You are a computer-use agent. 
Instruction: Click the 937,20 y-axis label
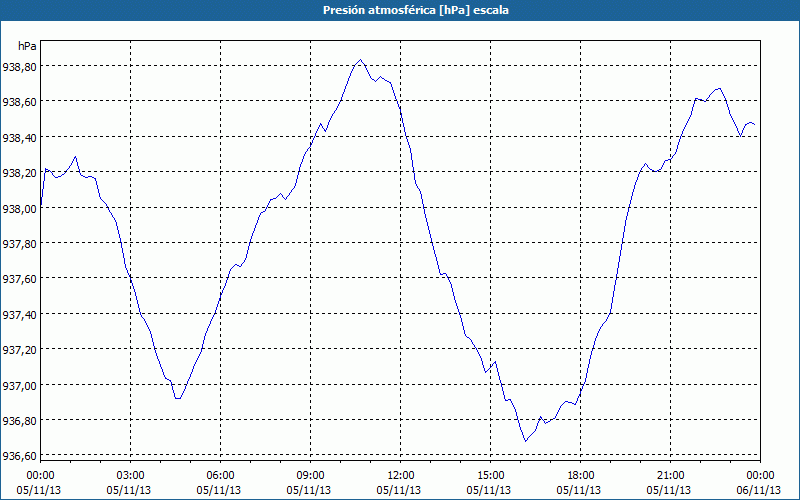(x=19, y=350)
